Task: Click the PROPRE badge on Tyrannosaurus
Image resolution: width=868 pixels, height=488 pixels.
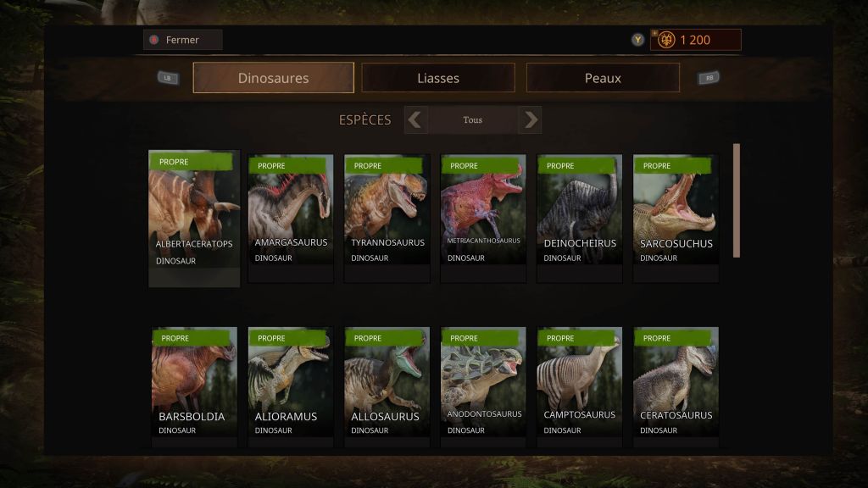Action: (x=383, y=165)
